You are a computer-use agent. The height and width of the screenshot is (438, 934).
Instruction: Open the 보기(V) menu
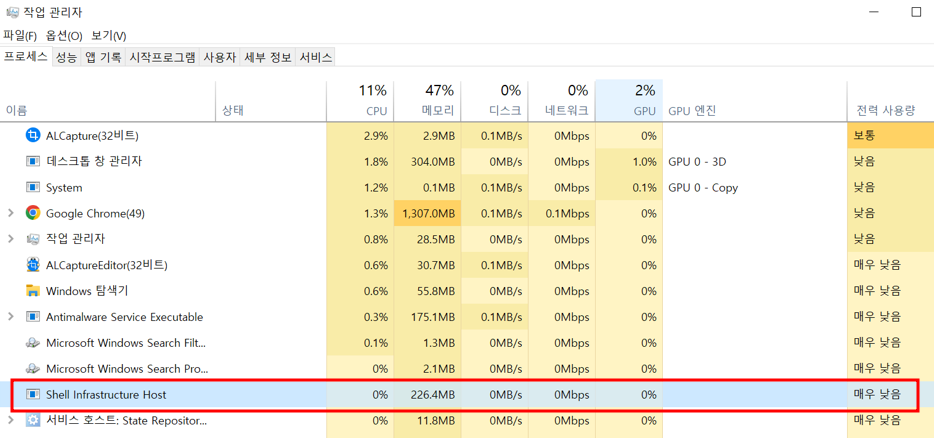click(108, 36)
